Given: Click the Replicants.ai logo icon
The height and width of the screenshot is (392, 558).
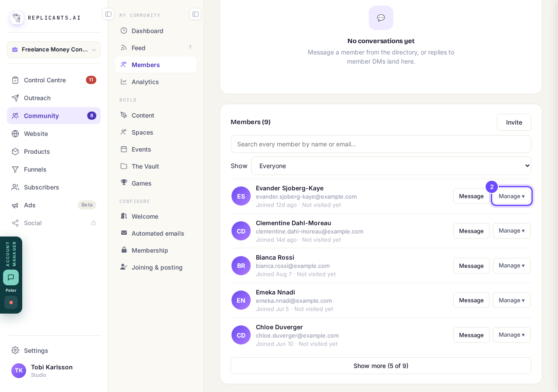Looking at the screenshot, I should tap(17, 18).
